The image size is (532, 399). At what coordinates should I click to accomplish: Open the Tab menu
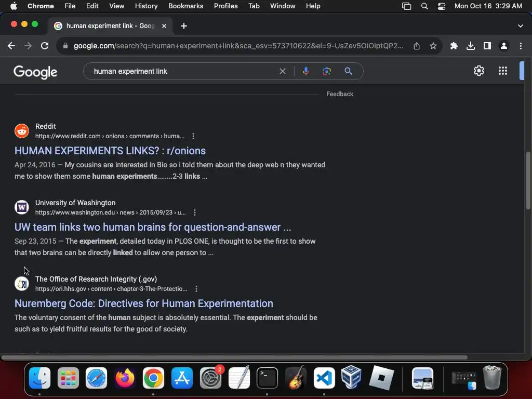(254, 6)
